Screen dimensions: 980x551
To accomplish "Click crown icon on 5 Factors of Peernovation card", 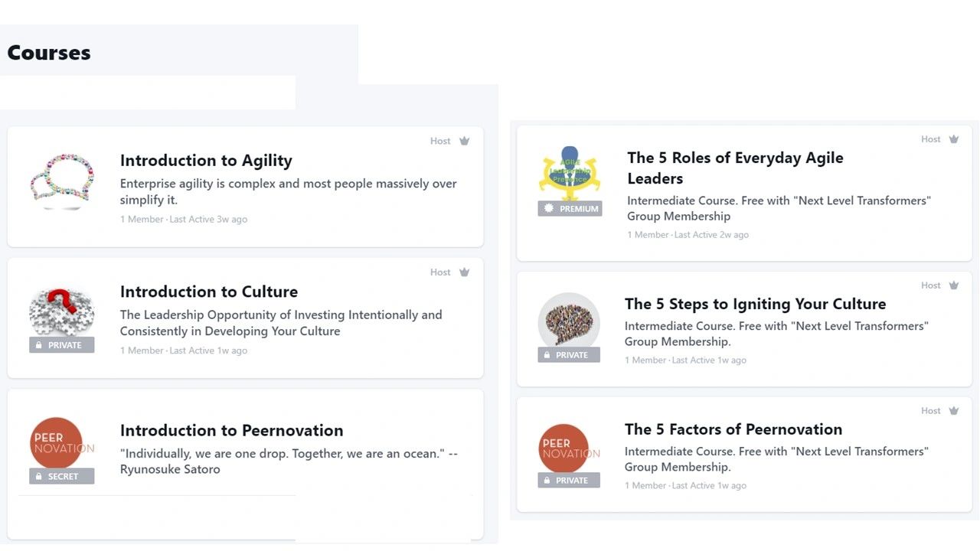I will [954, 411].
